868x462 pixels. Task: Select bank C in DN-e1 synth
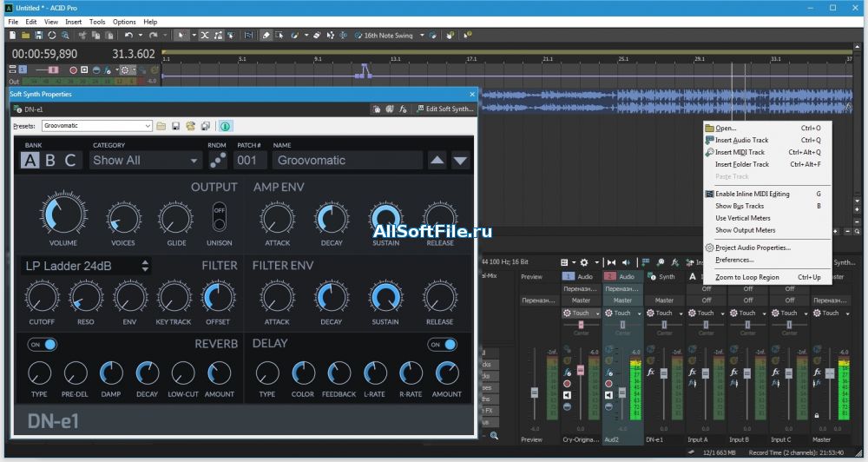(70, 160)
